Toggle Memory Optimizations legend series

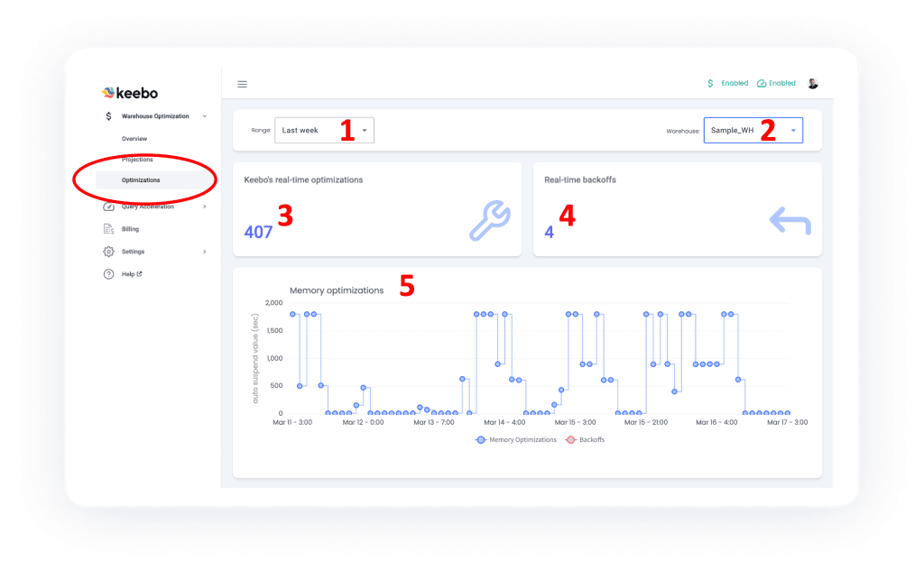pyautogui.click(x=515, y=440)
